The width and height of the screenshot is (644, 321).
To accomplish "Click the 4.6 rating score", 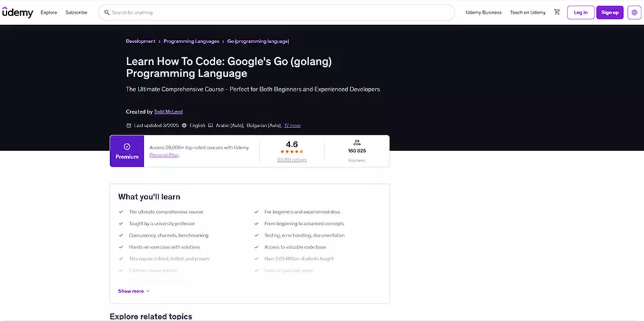I will pos(292,144).
